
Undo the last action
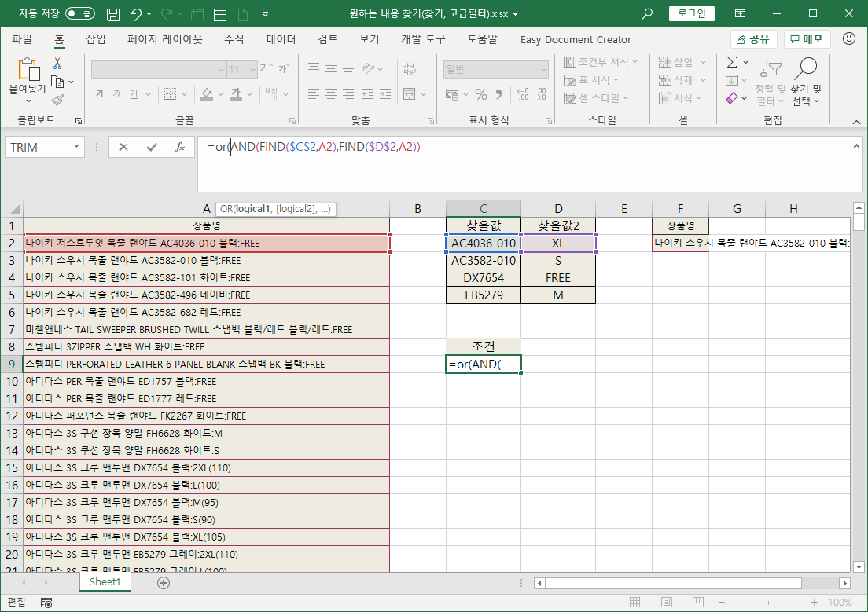coord(135,14)
